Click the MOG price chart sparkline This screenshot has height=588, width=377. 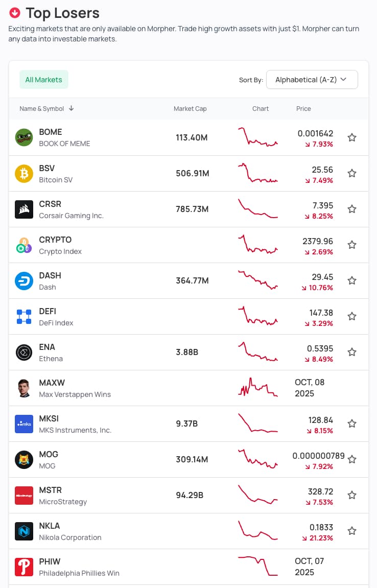pos(258,458)
